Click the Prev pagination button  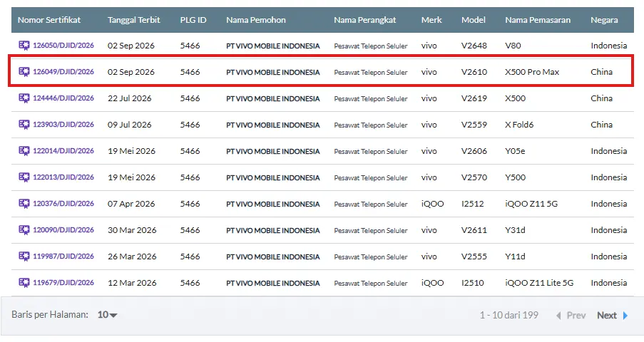(x=571, y=316)
